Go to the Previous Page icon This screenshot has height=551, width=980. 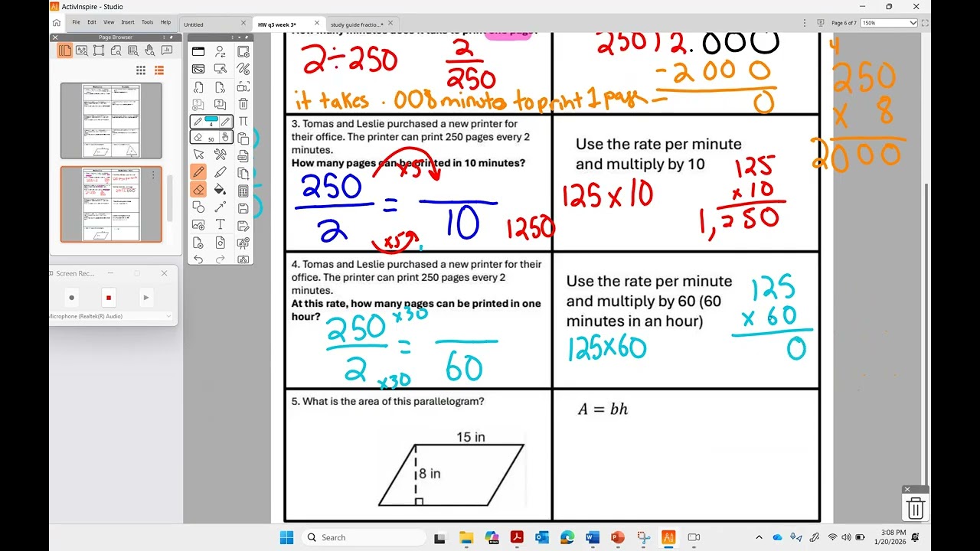point(198,87)
